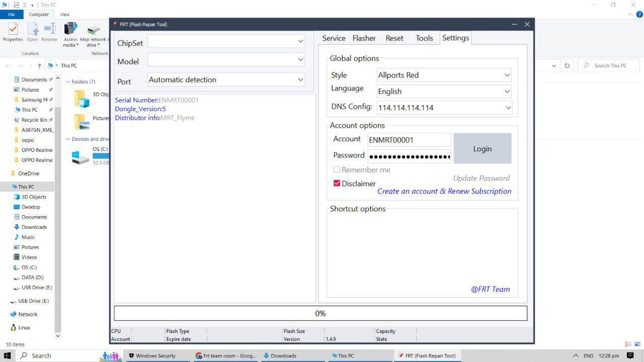The width and height of the screenshot is (644, 362).
Task: Click the Search This PC field
Action: click(609, 65)
